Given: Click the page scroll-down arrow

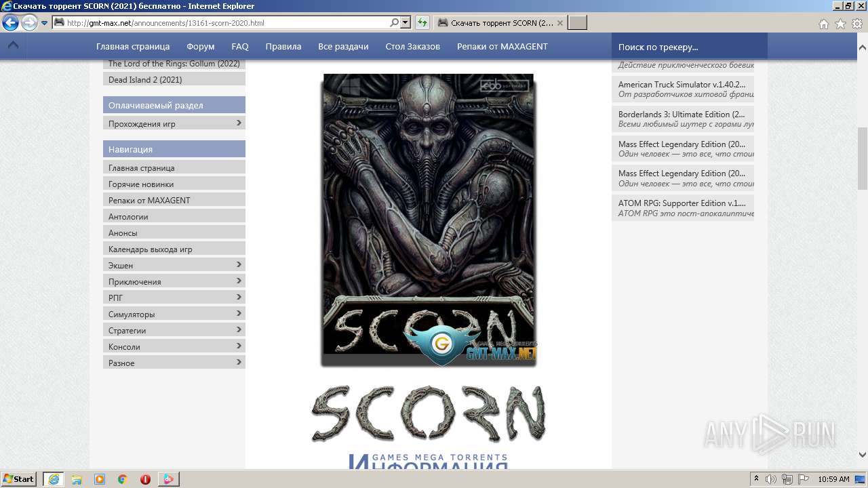Looking at the screenshot, I should click(x=862, y=455).
